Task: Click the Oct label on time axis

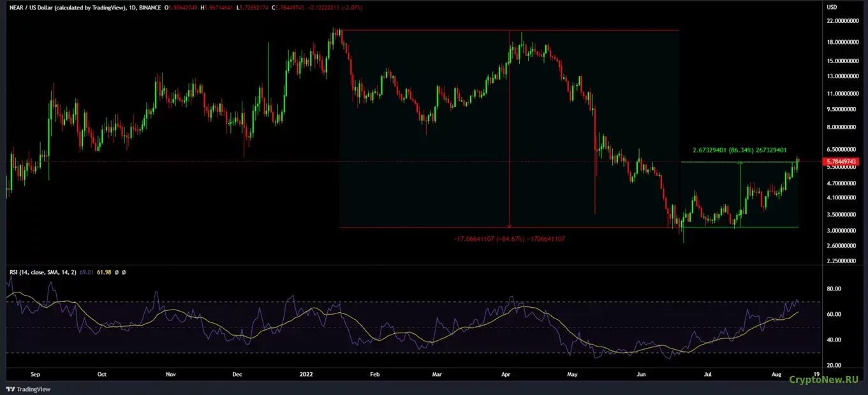Action: 102,375
